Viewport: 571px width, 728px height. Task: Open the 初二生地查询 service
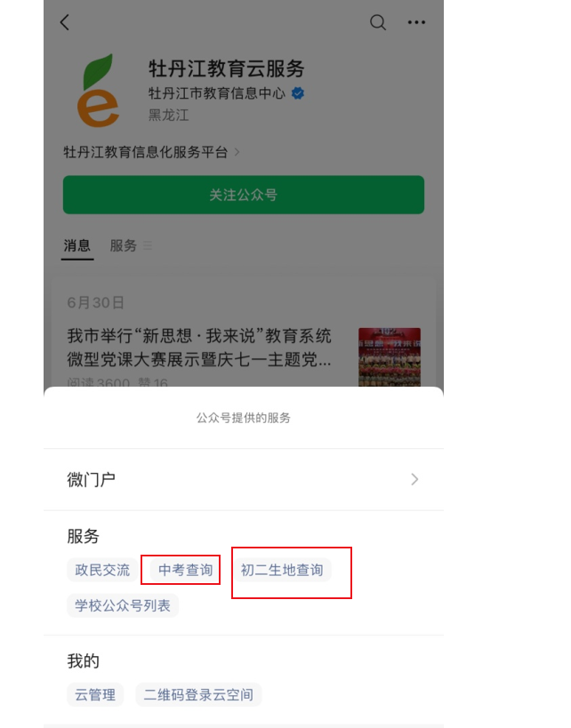(x=282, y=570)
